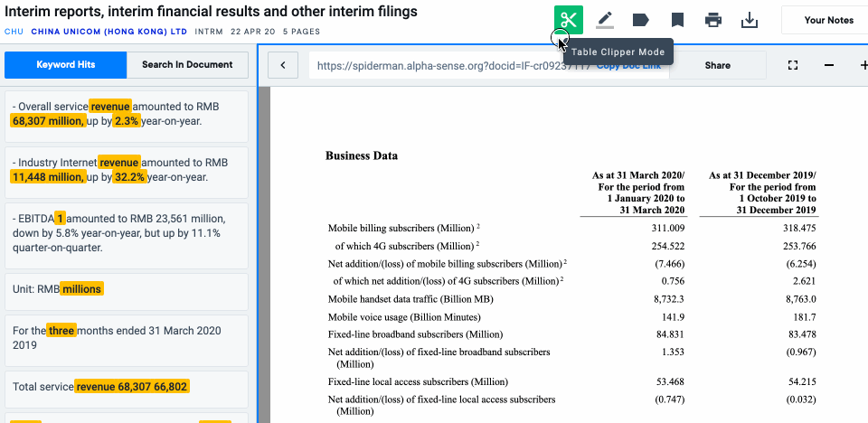Image resolution: width=868 pixels, height=423 pixels.
Task: Go to the EBITDA keyword hit
Action: (126, 233)
